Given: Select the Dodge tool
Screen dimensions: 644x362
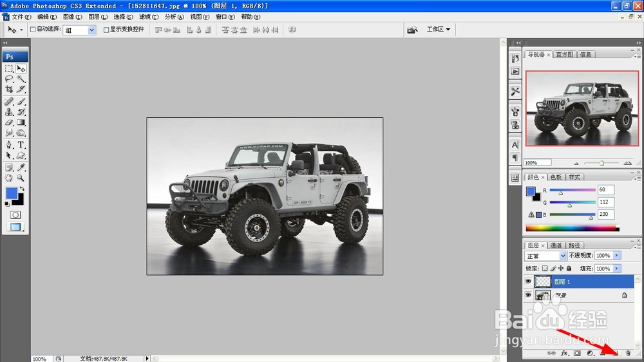Looking at the screenshot, I should pos(21,133).
